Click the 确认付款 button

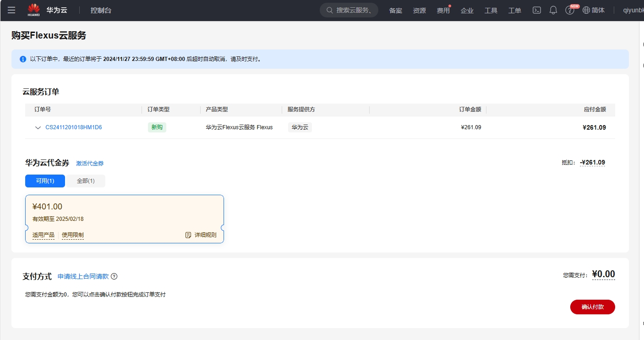(x=593, y=307)
